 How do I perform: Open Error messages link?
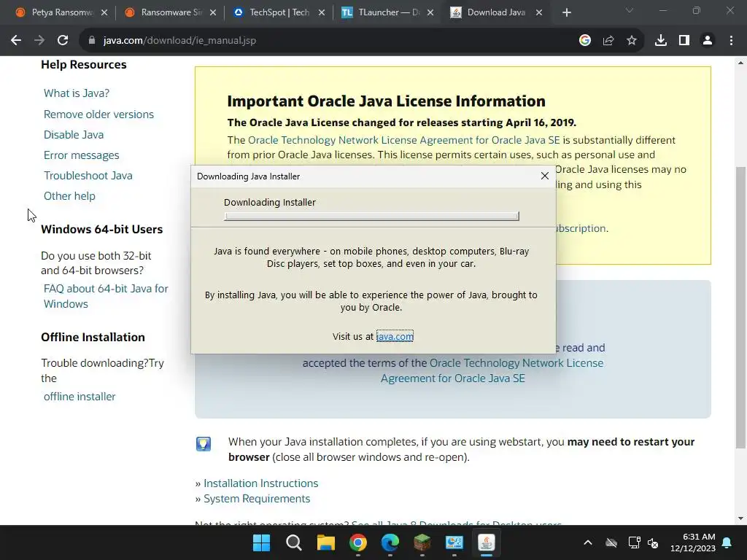click(x=82, y=155)
